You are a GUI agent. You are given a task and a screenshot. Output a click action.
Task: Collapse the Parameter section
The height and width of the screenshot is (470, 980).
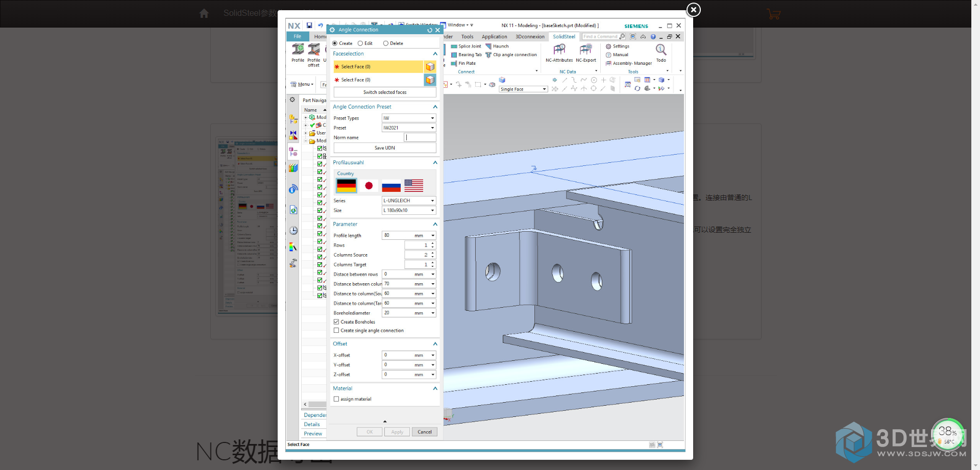point(435,225)
